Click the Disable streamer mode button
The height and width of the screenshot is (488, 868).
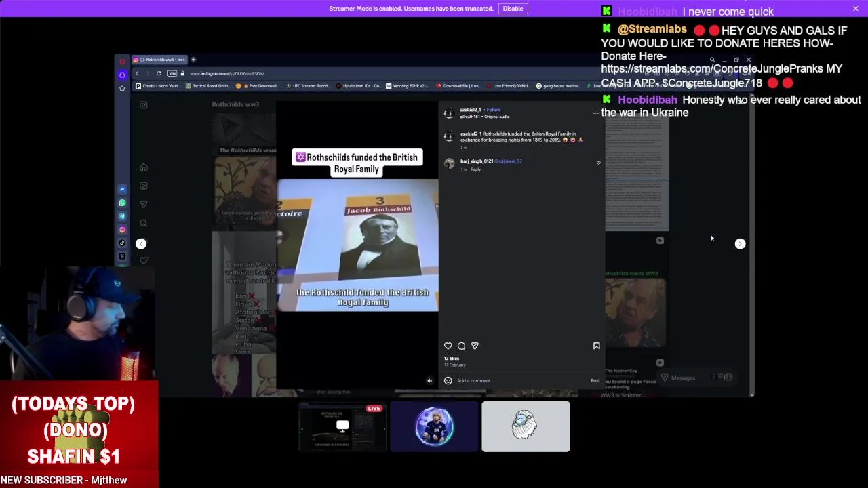(x=513, y=9)
